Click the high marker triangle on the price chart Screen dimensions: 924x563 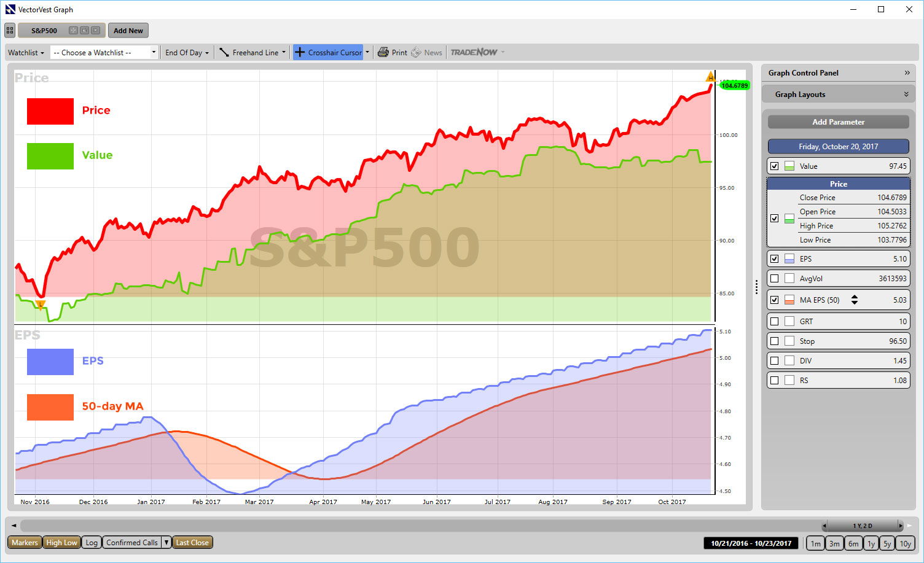[x=711, y=77]
